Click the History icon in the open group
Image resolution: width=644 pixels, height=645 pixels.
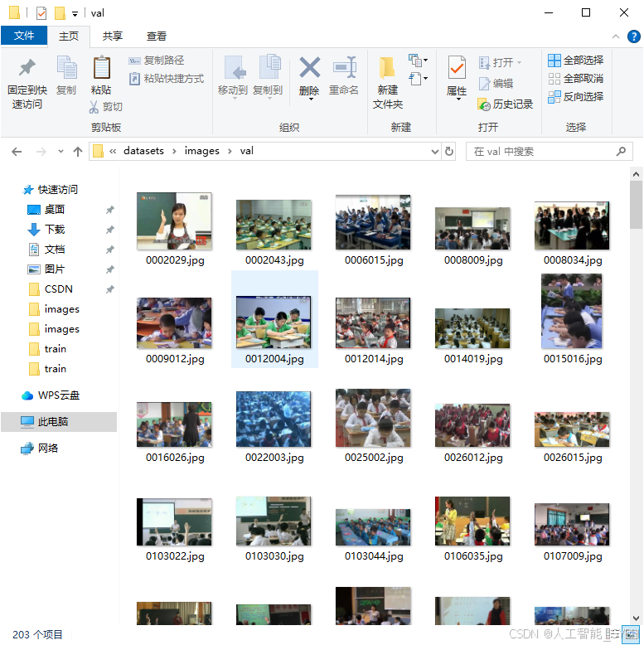[484, 104]
